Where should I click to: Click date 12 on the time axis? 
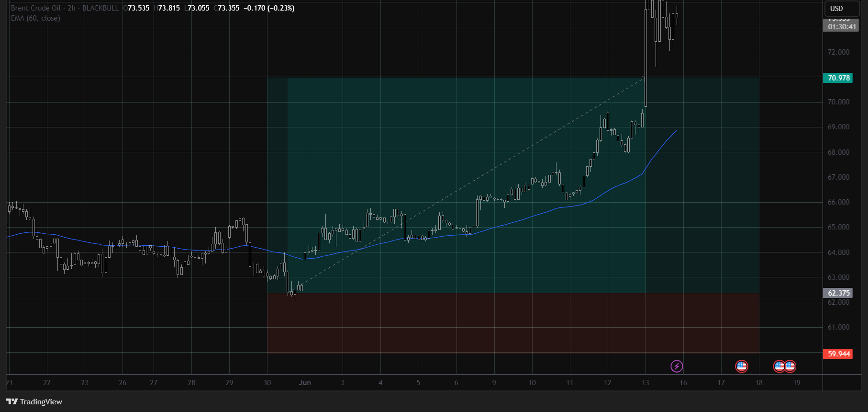click(x=608, y=383)
